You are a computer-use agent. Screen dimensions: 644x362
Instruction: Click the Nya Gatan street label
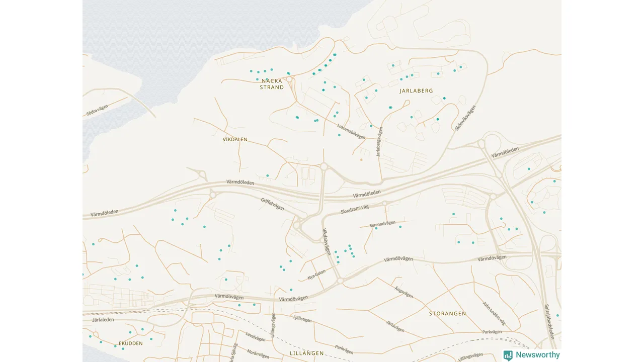click(x=316, y=275)
